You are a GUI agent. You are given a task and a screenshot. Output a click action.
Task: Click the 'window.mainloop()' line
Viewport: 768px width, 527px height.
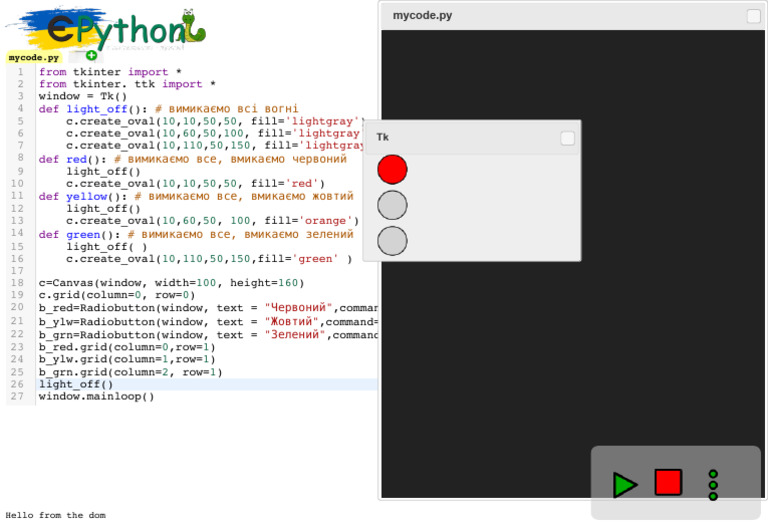tap(96, 396)
